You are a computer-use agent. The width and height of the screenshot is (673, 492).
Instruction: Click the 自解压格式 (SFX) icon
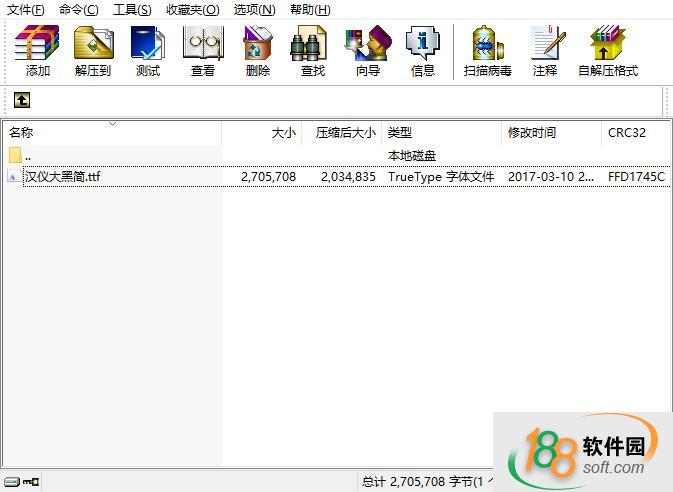click(x=607, y=51)
